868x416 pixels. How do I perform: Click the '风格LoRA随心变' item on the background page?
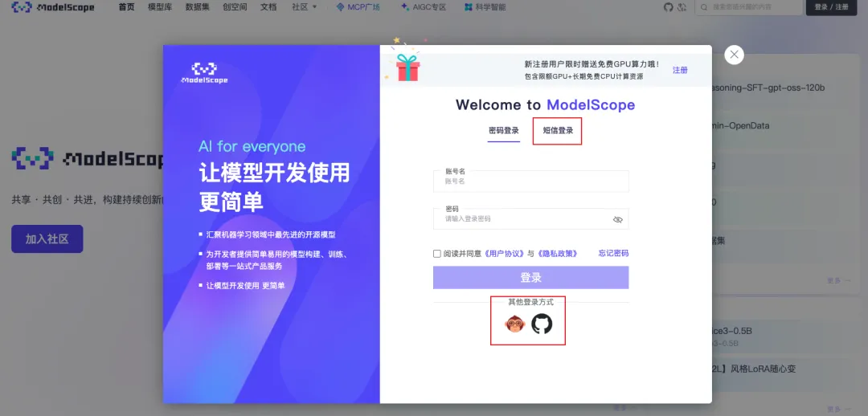tap(764, 369)
